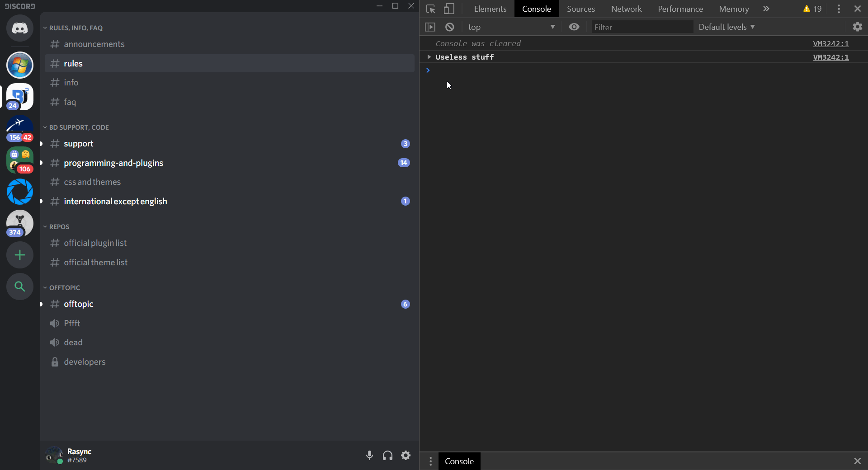
Task: Join the dead voice channel
Action: point(230,342)
